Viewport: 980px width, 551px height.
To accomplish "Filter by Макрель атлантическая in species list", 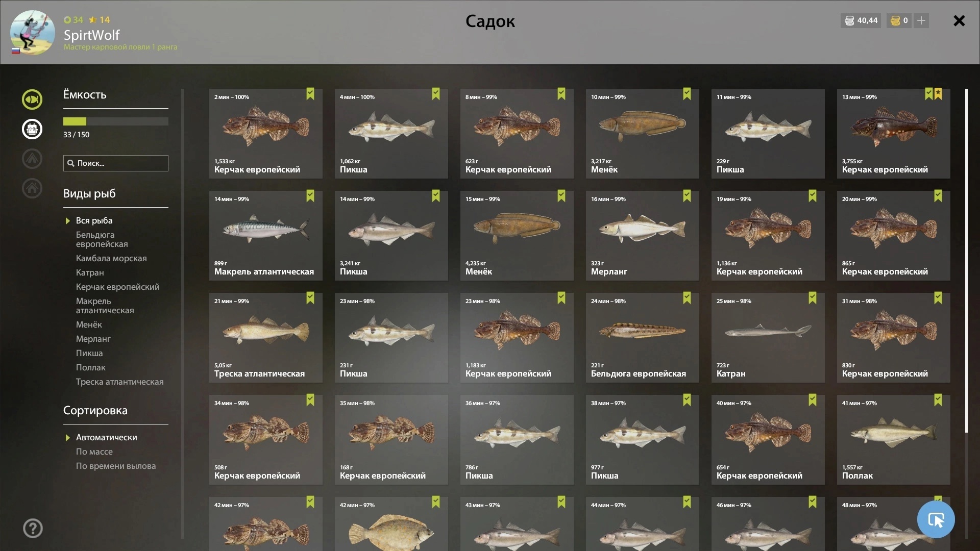I will (x=105, y=306).
